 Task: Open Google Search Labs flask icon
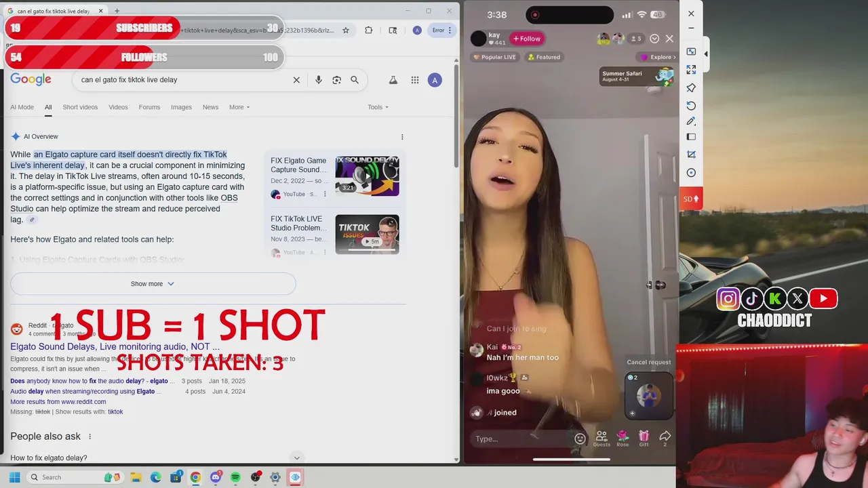click(x=393, y=80)
